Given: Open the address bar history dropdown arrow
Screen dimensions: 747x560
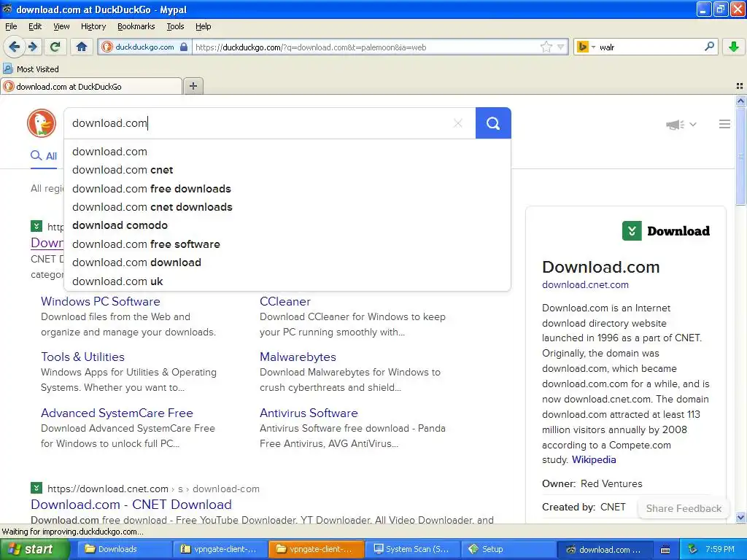Looking at the screenshot, I should pos(561,47).
